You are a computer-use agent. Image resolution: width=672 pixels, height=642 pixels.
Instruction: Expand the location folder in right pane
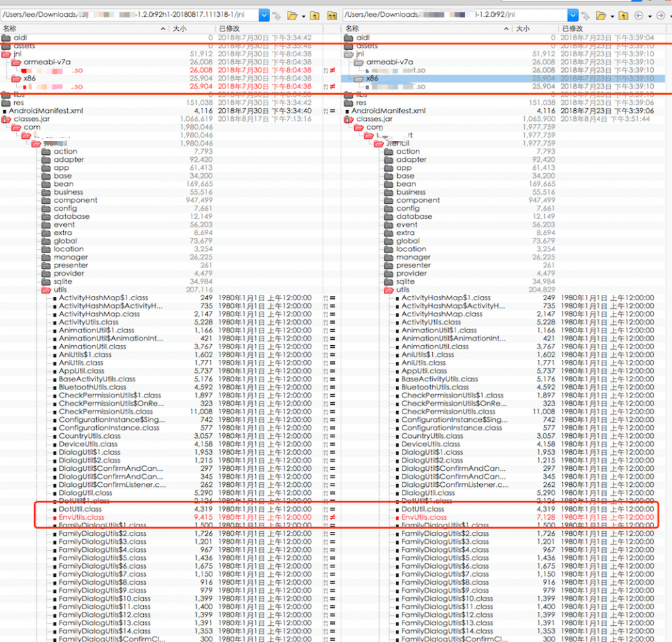tap(389, 249)
